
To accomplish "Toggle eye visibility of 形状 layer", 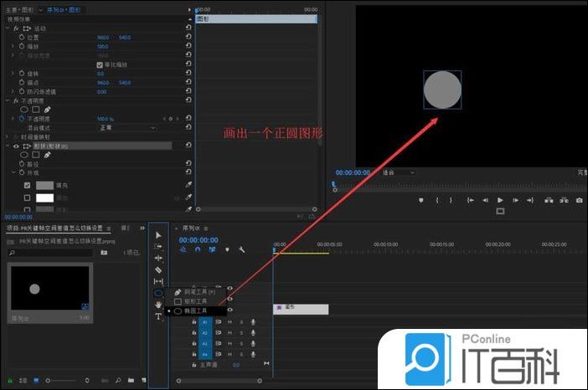I will pos(16,146).
